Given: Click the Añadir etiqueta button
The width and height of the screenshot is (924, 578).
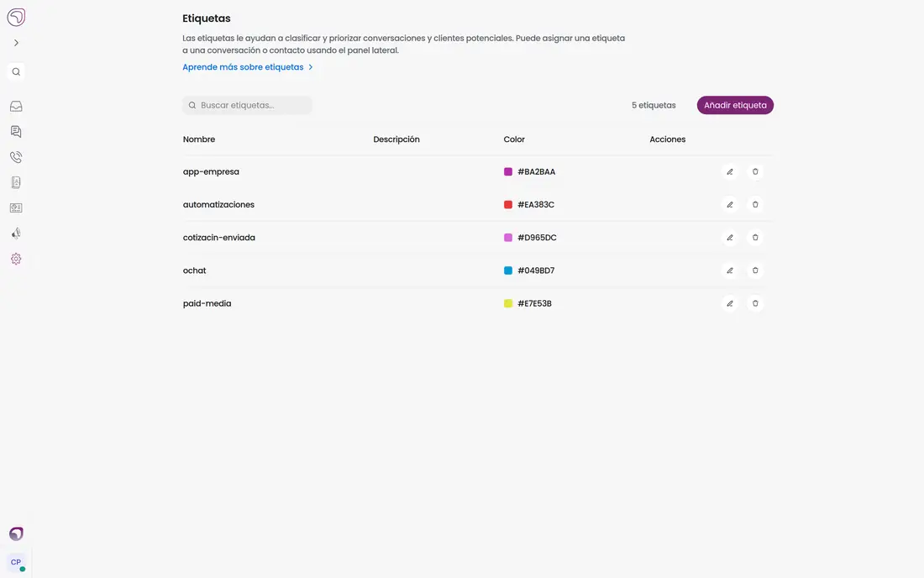Looking at the screenshot, I should click(735, 106).
